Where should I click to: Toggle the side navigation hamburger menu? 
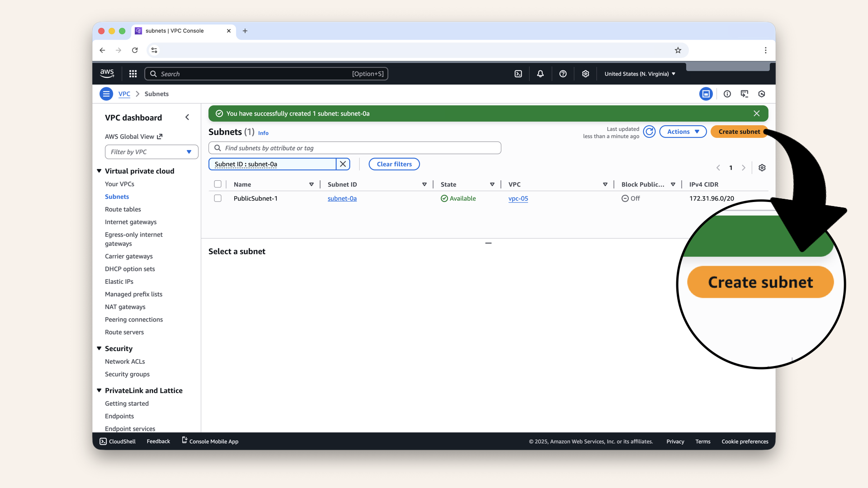pyautogui.click(x=106, y=94)
